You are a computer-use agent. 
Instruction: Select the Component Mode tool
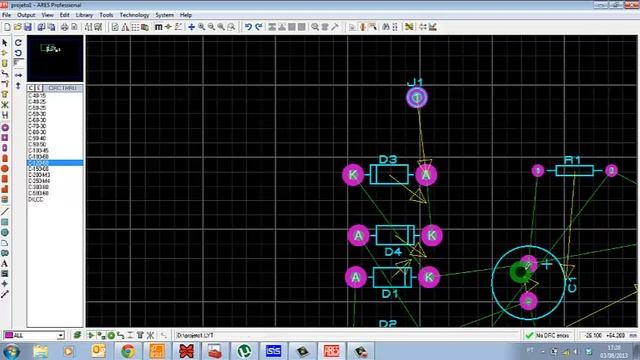[5, 53]
